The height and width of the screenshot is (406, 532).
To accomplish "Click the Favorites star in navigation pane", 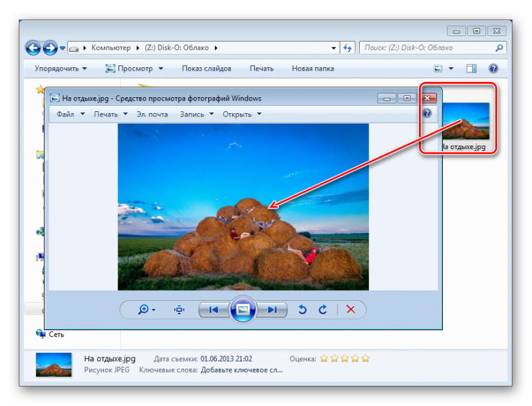I will click(x=40, y=90).
